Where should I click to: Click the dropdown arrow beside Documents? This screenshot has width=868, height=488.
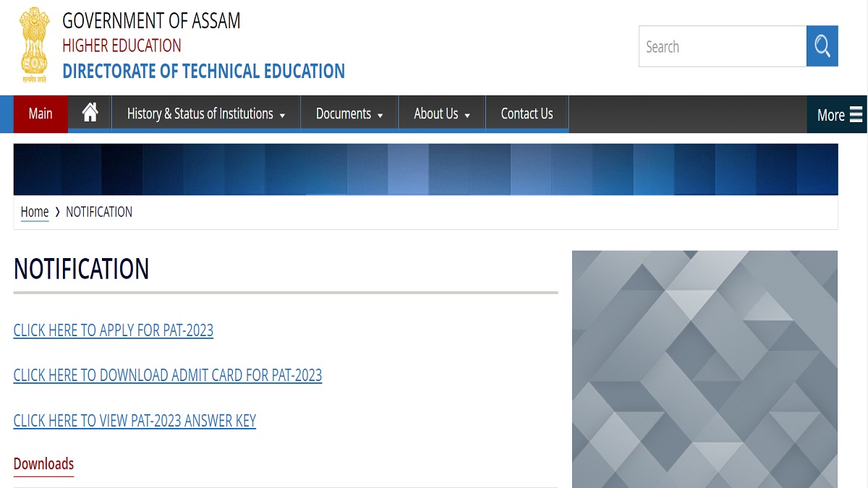tap(382, 114)
